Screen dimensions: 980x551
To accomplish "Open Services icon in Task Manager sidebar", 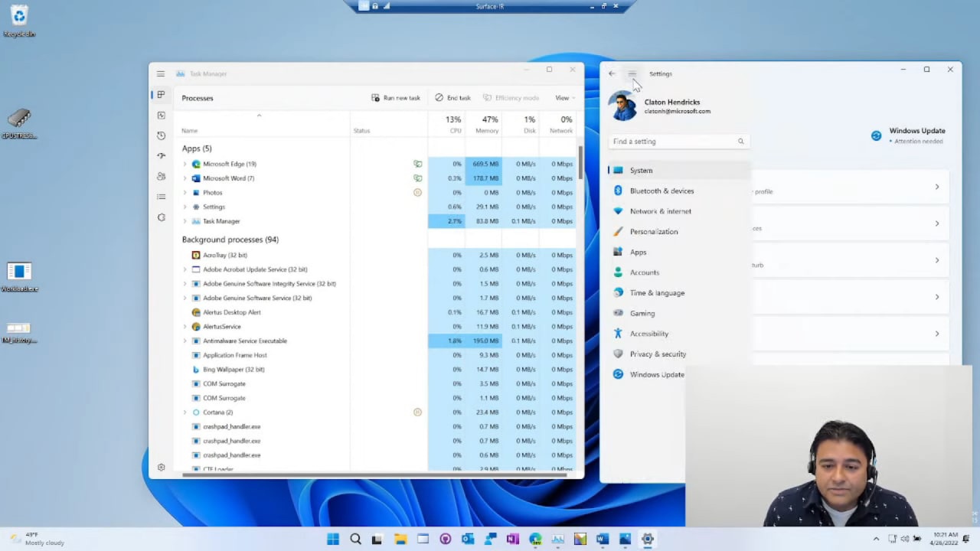I will pos(161,217).
